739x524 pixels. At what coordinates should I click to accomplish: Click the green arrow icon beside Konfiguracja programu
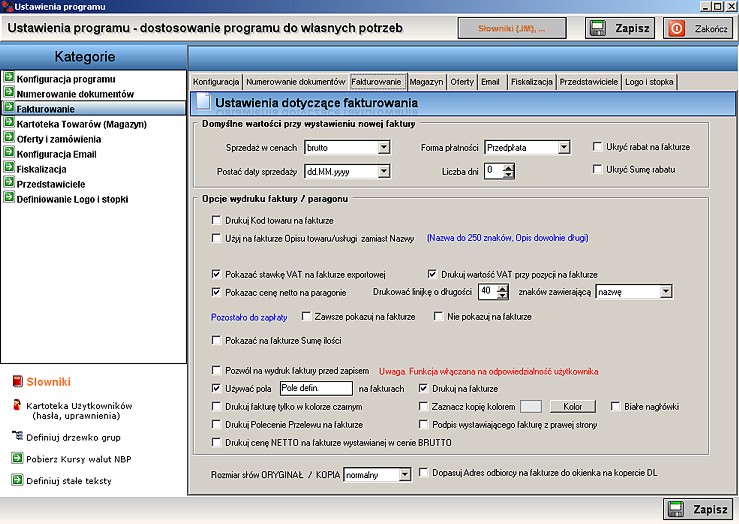(9, 77)
